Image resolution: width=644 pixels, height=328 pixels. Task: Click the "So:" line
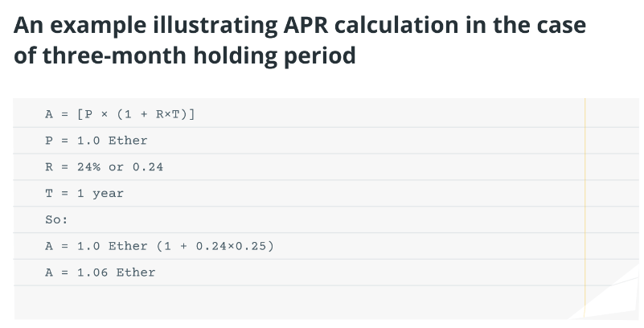click(56, 219)
